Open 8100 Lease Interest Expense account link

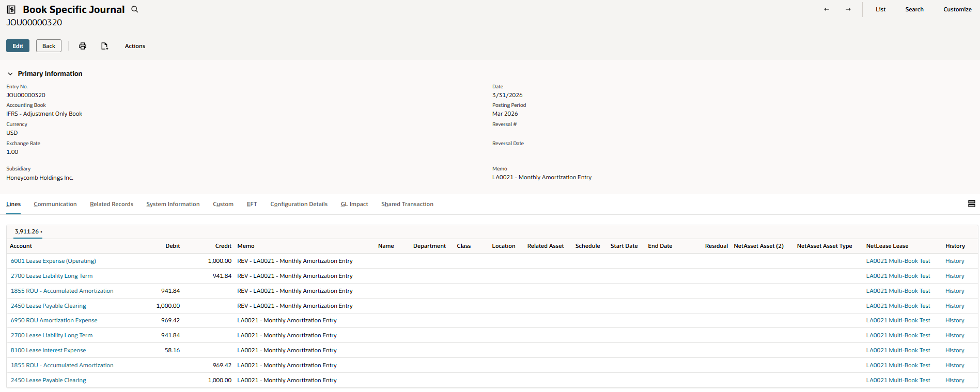(48, 350)
